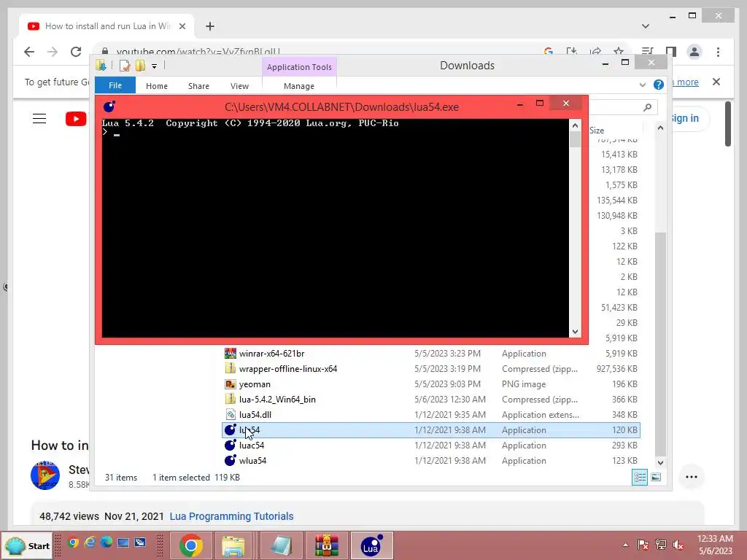
Task: Open the Manage ribbon tab
Action: coord(298,86)
